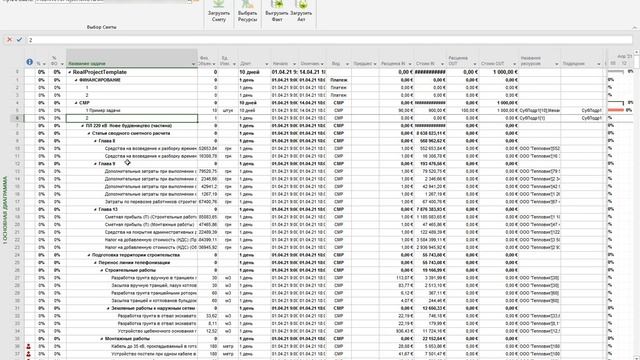Collapse Земляные работы в наружных сетях group

[108, 309]
